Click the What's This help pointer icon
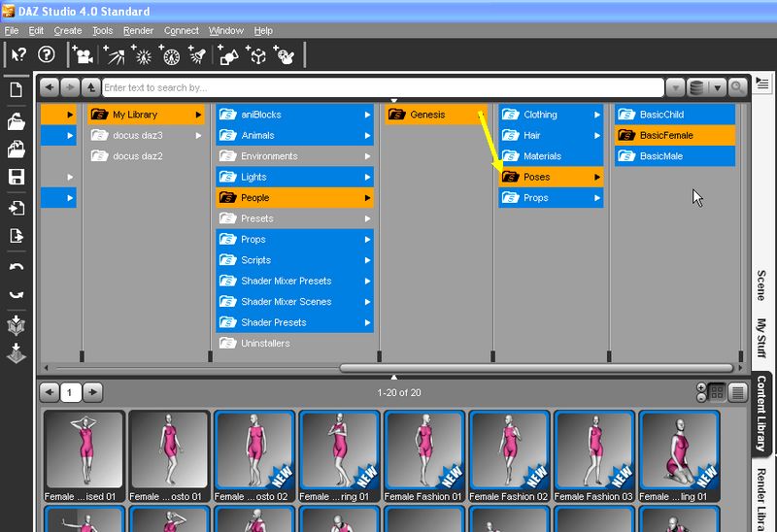 click(18, 54)
